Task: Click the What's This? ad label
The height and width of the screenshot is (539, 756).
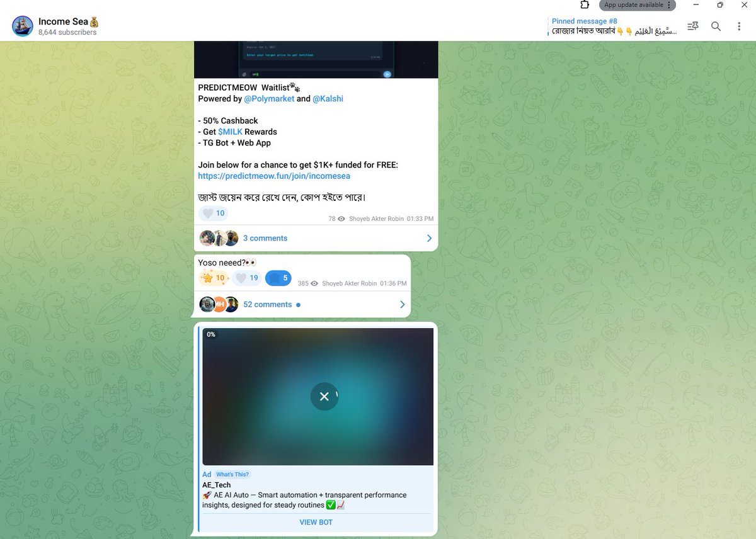Action: click(232, 474)
